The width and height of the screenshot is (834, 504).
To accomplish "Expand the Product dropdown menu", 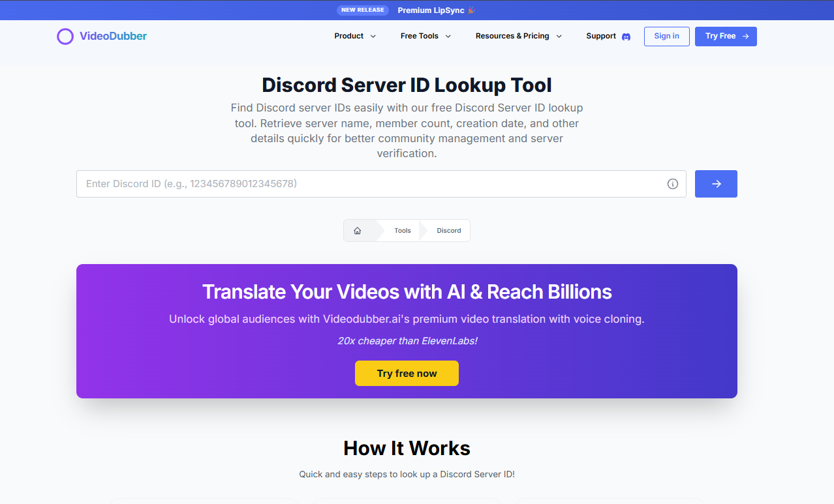I will (x=355, y=36).
